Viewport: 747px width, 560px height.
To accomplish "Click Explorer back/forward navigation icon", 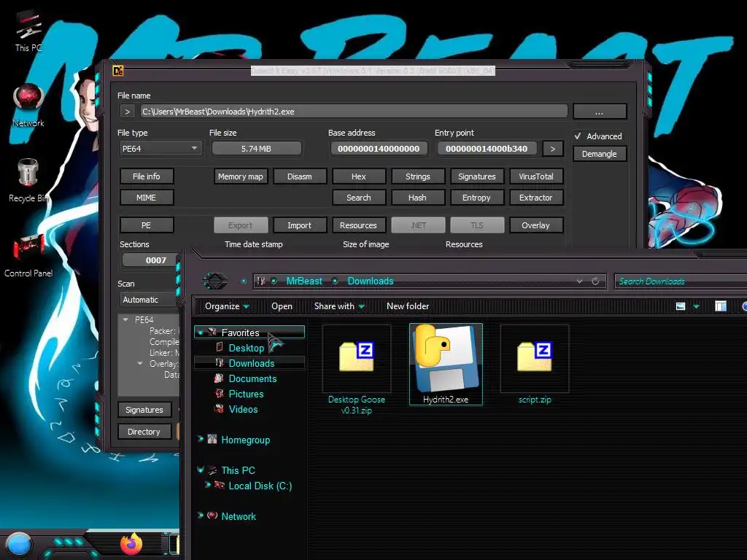I will coord(215,281).
